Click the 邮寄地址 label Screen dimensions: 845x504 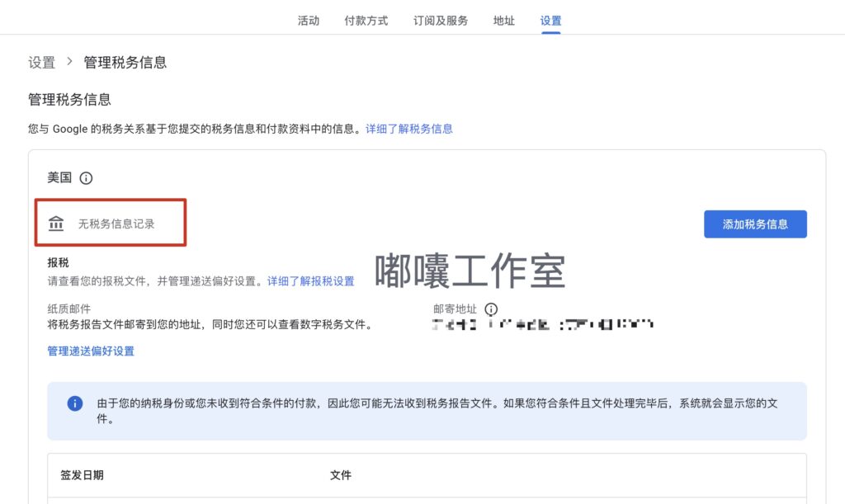click(455, 309)
